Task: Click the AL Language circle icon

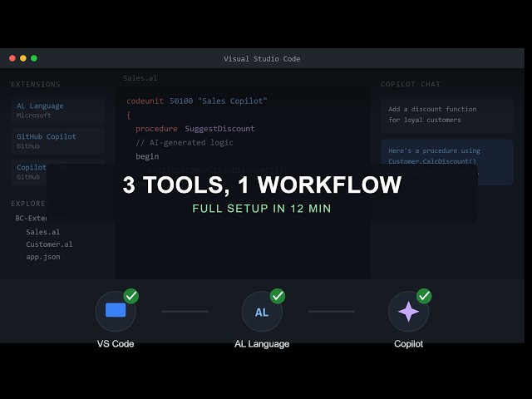Action: (x=262, y=312)
